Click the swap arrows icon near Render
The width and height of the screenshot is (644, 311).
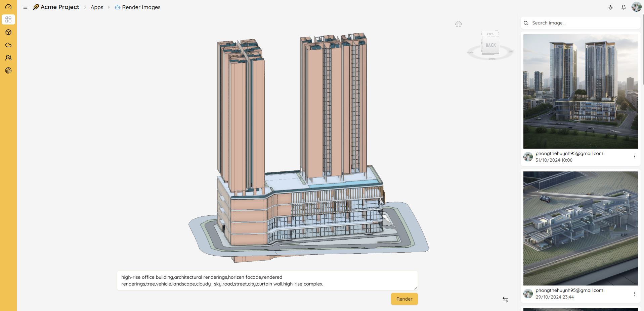(x=505, y=300)
